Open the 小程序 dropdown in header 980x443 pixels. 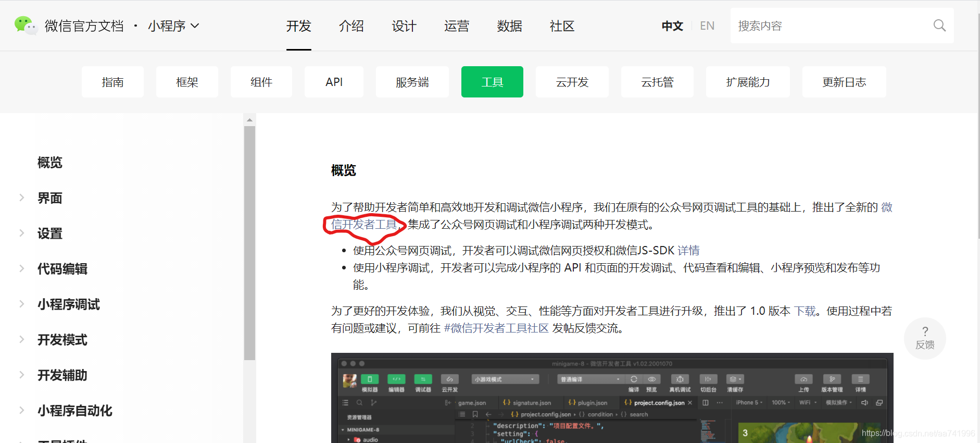point(173,26)
